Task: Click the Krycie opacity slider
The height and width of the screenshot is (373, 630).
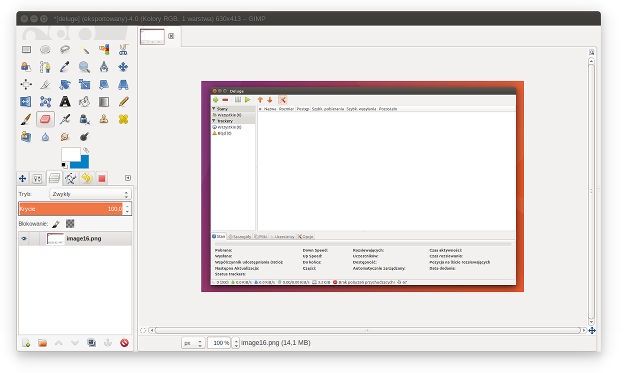Action: coord(71,209)
